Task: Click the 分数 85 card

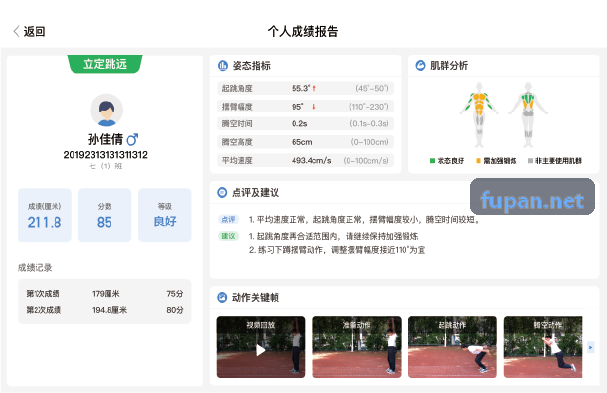Action: (105, 215)
